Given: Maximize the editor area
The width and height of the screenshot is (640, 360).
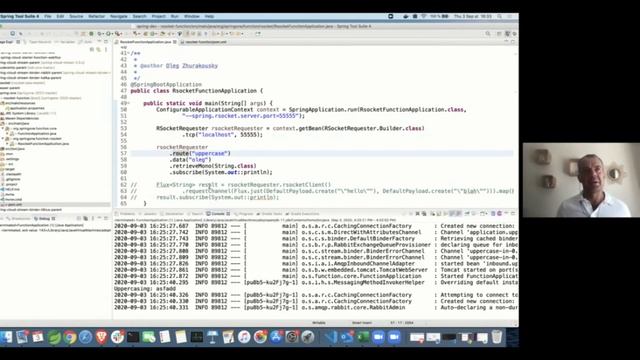Looking at the screenshot, I should 513,42.
